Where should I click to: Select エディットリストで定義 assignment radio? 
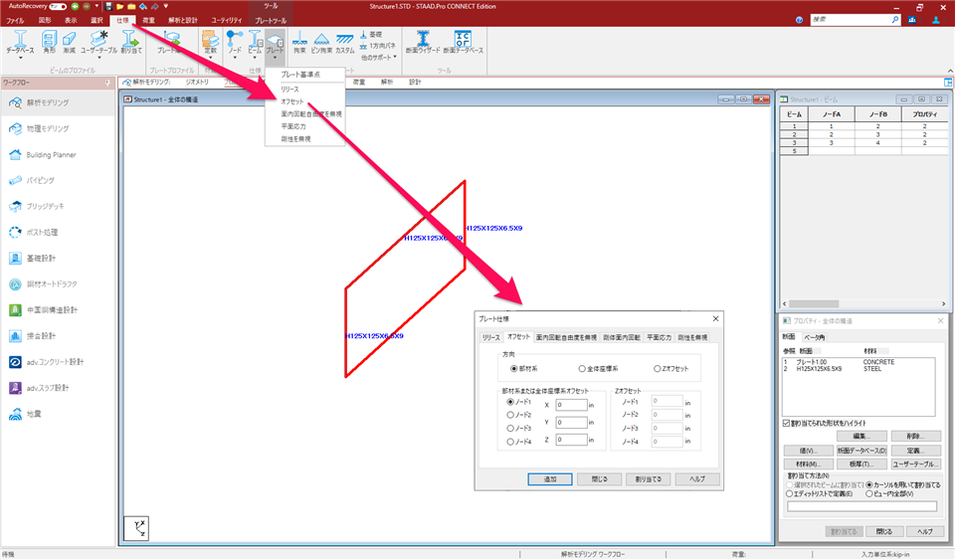[789, 494]
